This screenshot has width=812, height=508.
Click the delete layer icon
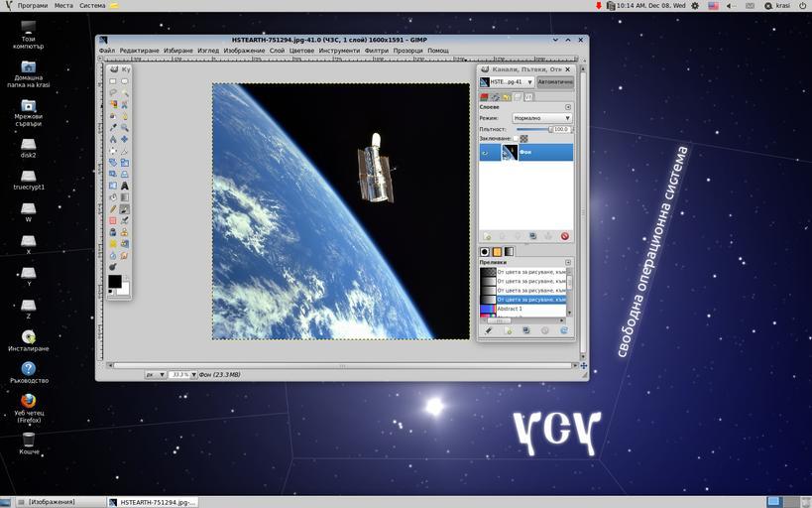[x=564, y=236]
